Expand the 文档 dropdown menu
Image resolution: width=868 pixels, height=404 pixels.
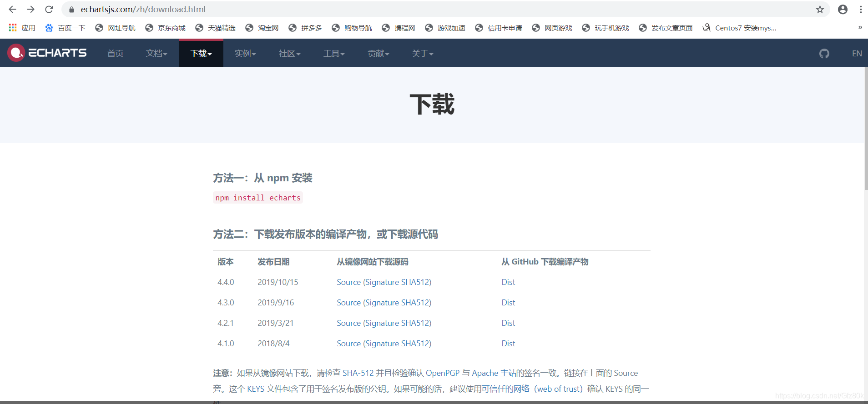[156, 54]
